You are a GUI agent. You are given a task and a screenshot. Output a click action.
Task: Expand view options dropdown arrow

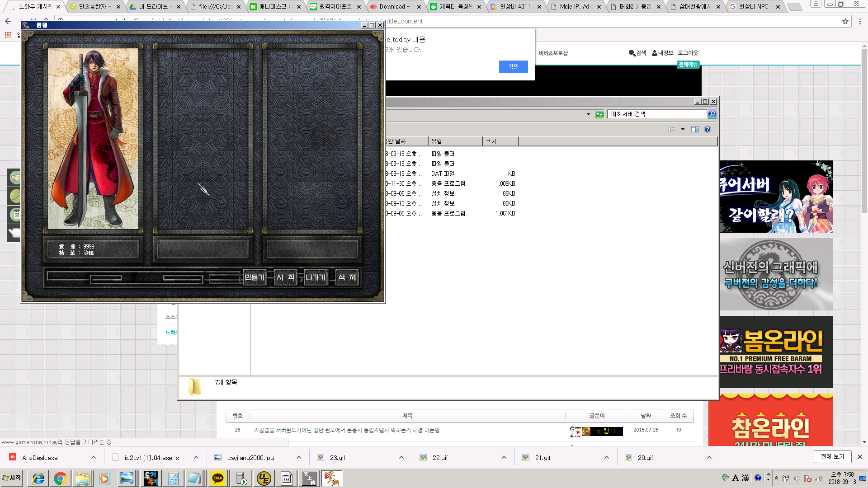(683, 129)
